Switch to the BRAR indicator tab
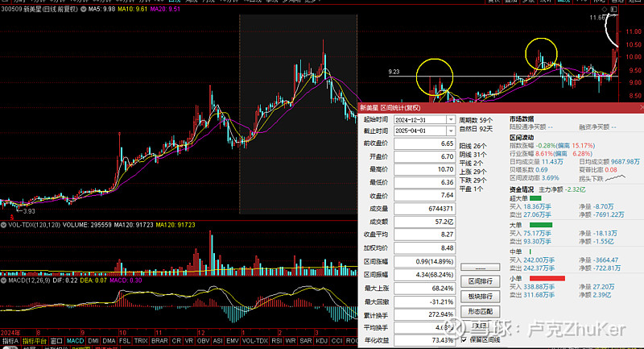Image resolution: width=644 pixels, height=349 pixels. [x=159, y=341]
